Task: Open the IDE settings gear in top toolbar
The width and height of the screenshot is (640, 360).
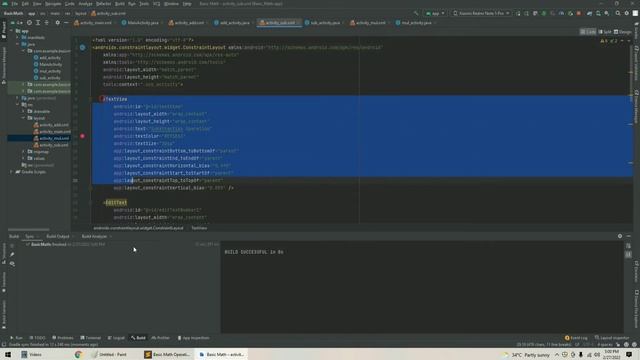Action: [627, 13]
